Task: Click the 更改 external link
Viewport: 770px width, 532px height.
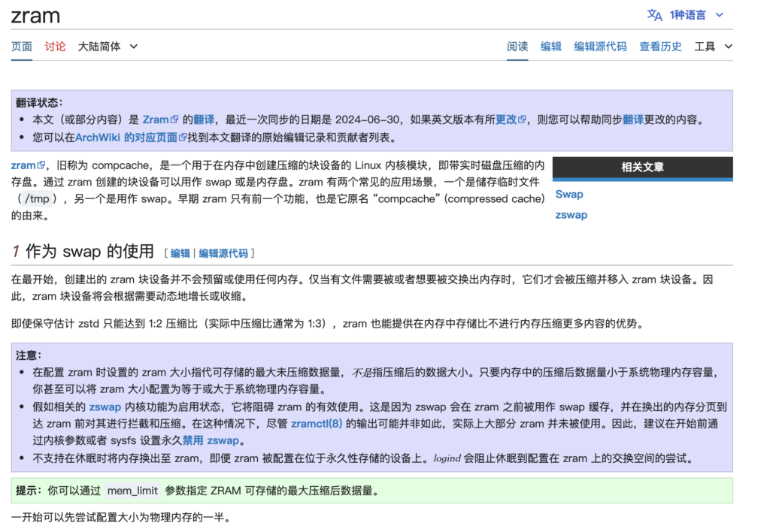Action: tap(510, 119)
